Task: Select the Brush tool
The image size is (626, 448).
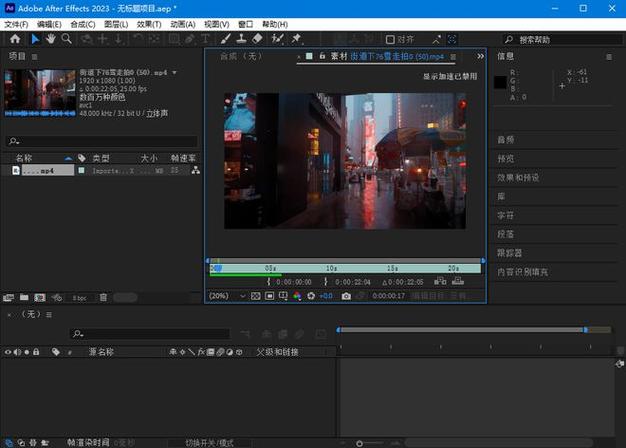Action: point(226,39)
